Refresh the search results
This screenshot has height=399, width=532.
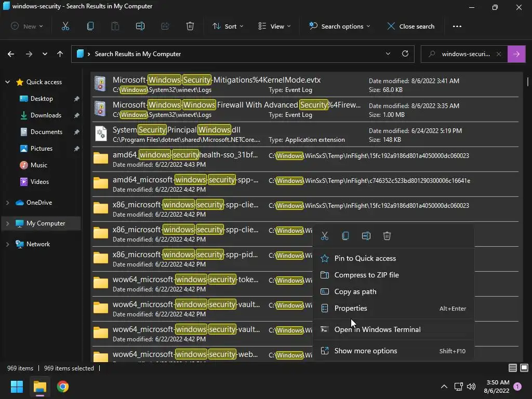(405, 54)
